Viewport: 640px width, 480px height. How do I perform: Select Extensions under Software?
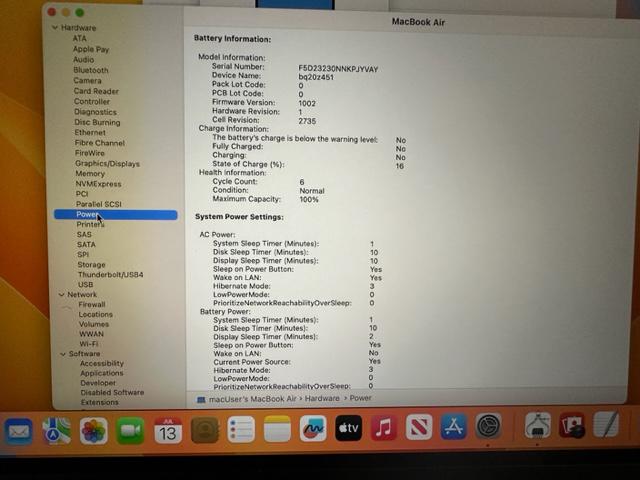click(x=100, y=402)
